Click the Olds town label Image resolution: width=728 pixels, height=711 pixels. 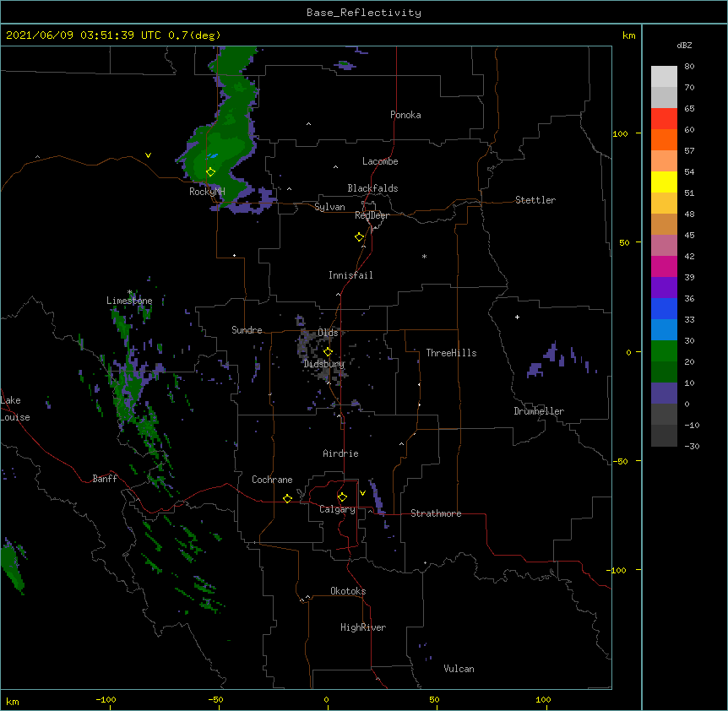tap(328, 333)
